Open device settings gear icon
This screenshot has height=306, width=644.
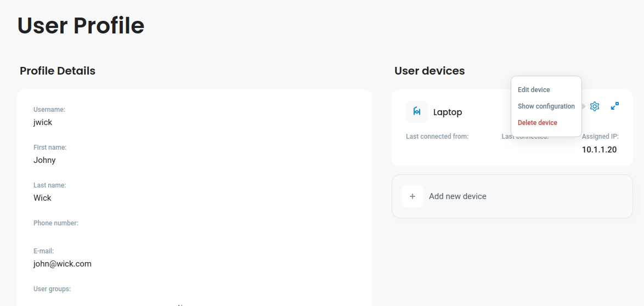(x=595, y=106)
